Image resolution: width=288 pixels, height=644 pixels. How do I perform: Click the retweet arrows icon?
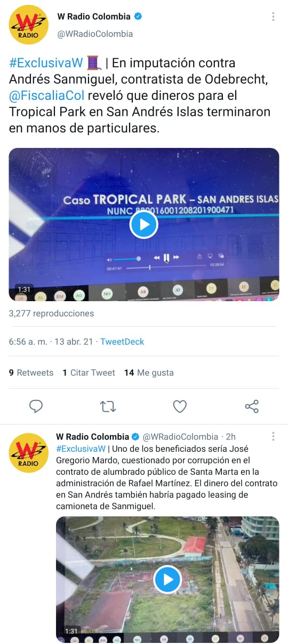click(x=108, y=406)
